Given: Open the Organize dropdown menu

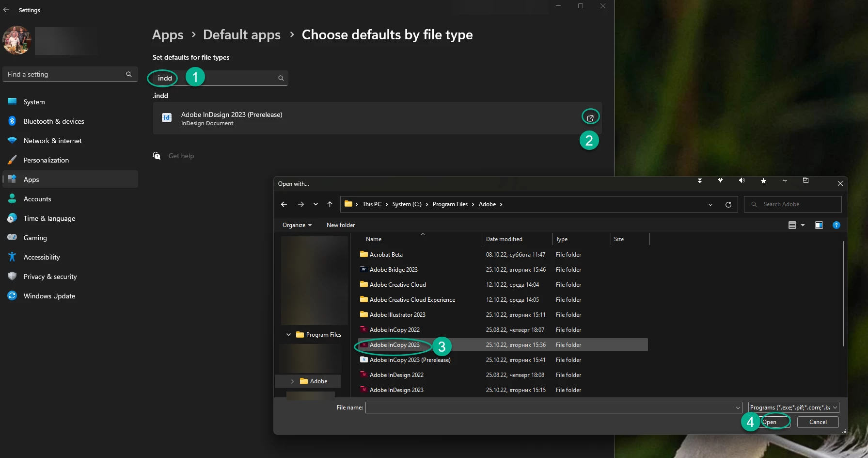Looking at the screenshot, I should click(x=297, y=225).
